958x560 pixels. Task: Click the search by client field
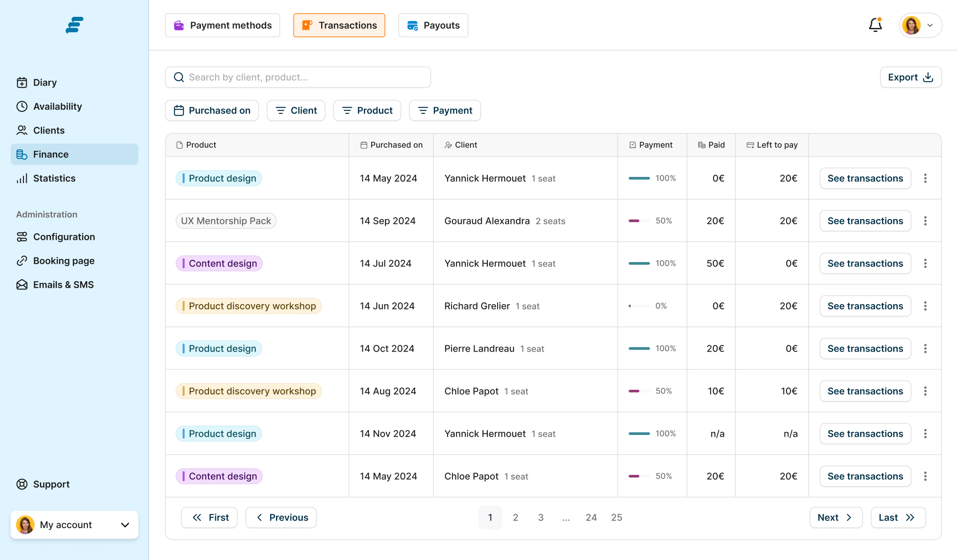click(298, 77)
